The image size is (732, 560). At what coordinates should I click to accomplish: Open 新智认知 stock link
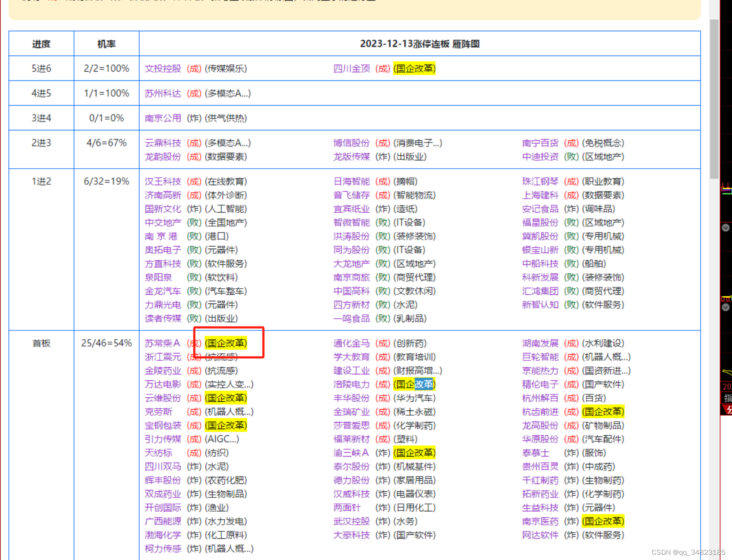pos(540,305)
